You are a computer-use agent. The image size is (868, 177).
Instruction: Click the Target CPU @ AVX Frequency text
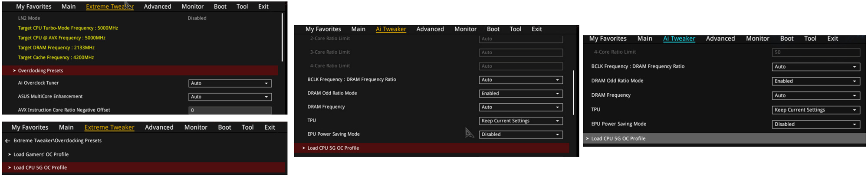click(62, 38)
